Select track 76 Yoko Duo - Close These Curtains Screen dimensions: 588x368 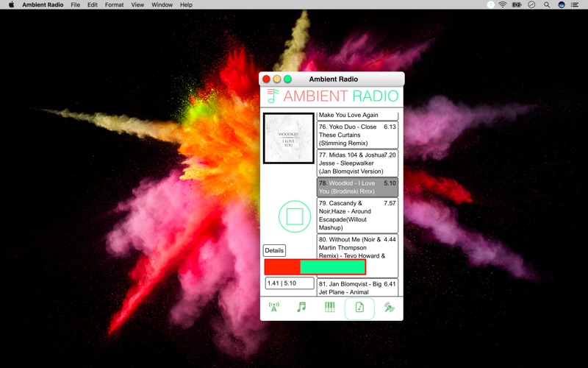[357, 135]
